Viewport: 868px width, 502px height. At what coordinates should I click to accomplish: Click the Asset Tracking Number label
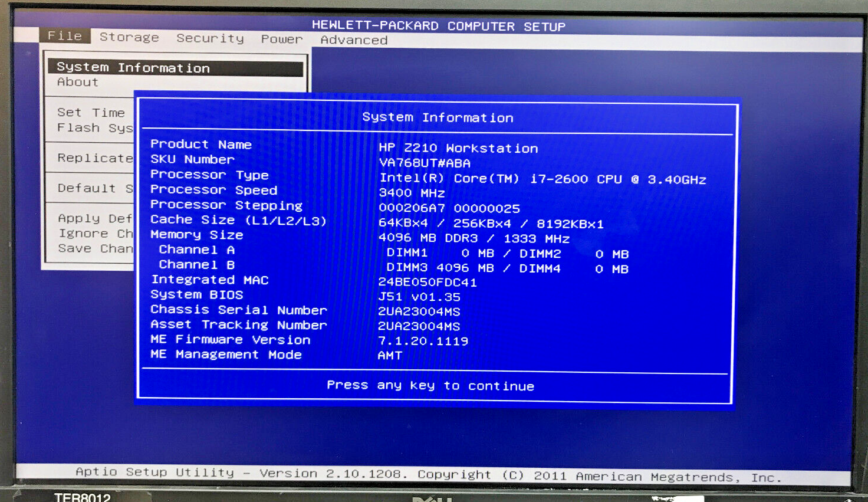[x=238, y=324]
